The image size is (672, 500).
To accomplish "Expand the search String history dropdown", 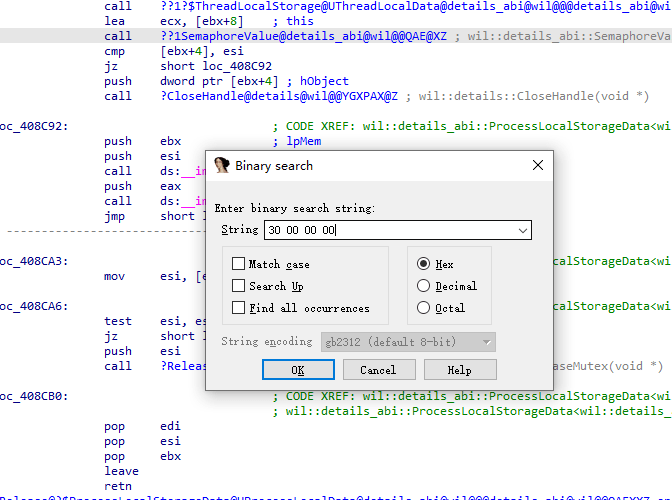I will click(x=522, y=231).
